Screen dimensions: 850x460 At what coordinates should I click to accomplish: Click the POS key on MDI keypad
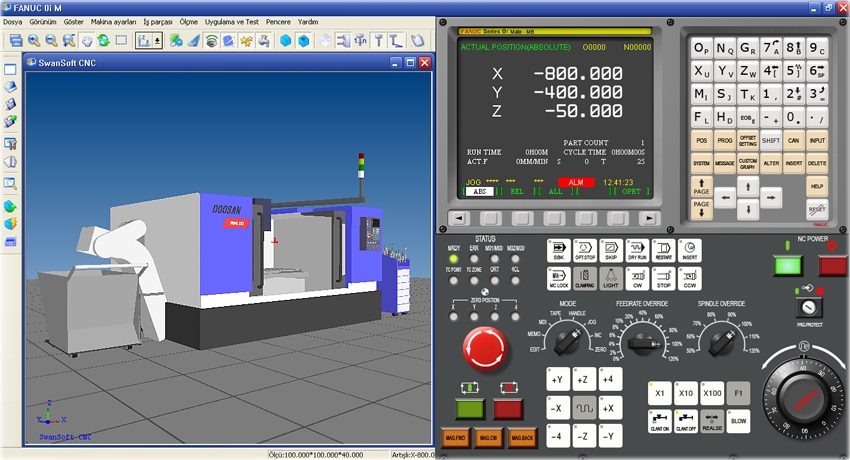click(701, 141)
